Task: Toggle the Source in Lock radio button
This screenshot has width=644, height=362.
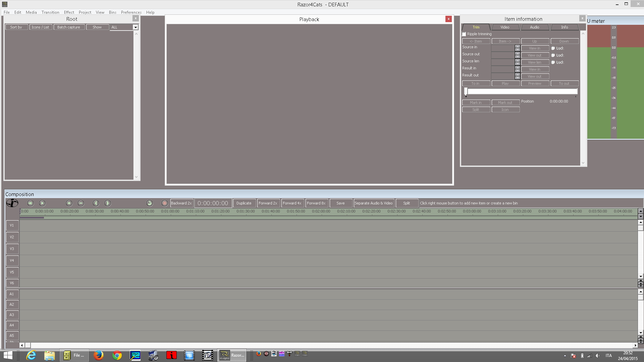Action: point(553,48)
